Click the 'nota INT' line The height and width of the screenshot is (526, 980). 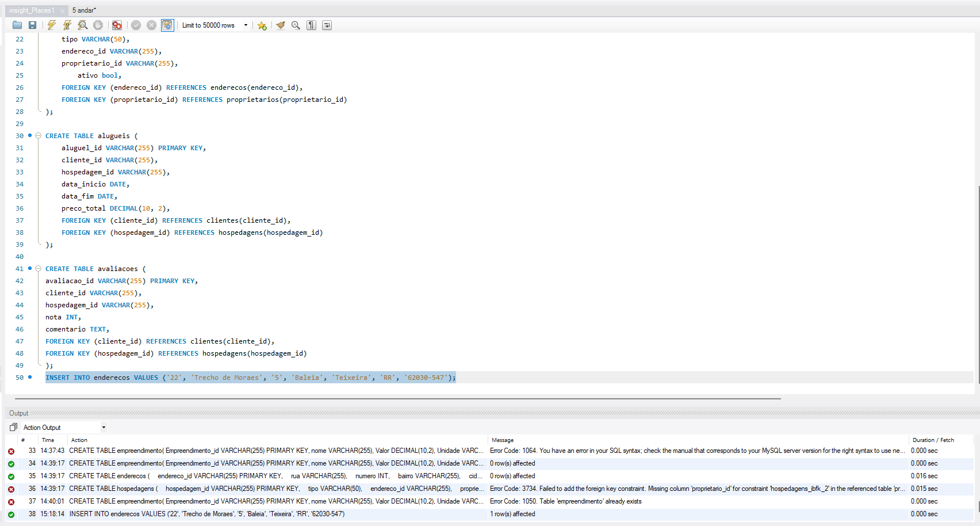coord(63,317)
